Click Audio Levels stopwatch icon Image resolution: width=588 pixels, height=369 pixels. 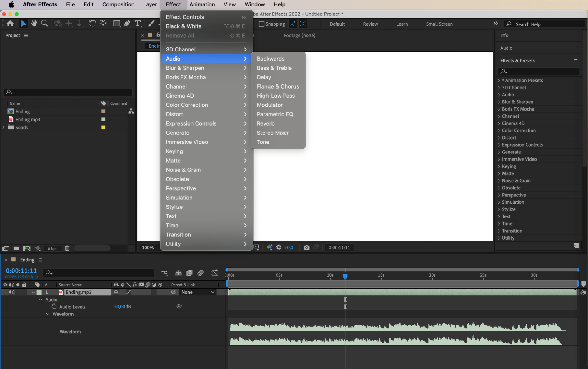pyautogui.click(x=54, y=307)
